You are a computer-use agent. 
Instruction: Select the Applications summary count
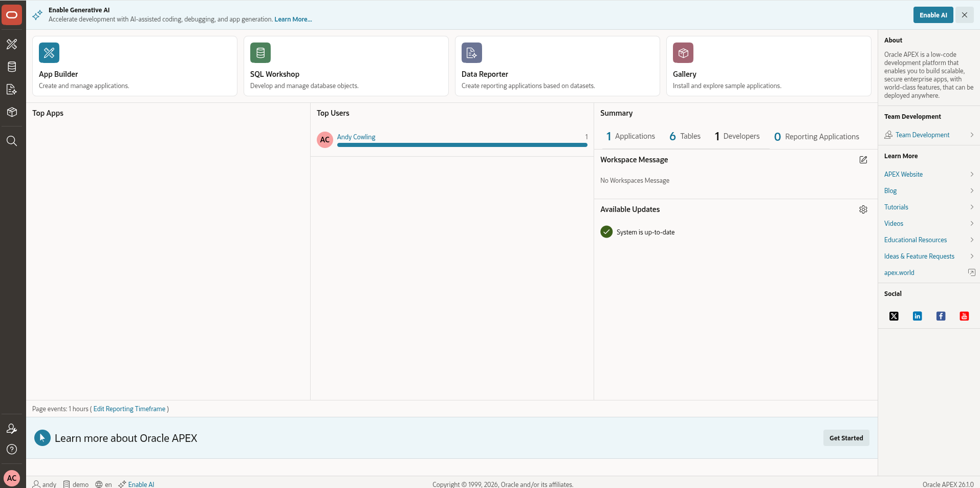coord(630,136)
